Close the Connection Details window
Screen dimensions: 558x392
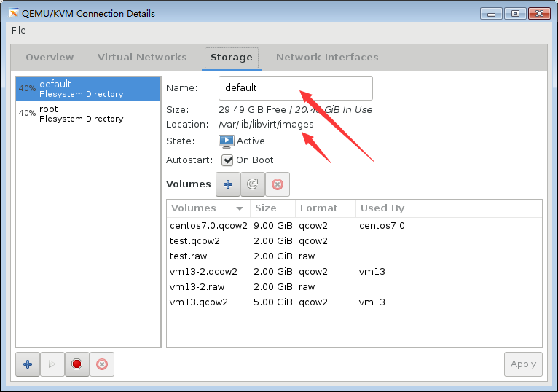point(540,14)
